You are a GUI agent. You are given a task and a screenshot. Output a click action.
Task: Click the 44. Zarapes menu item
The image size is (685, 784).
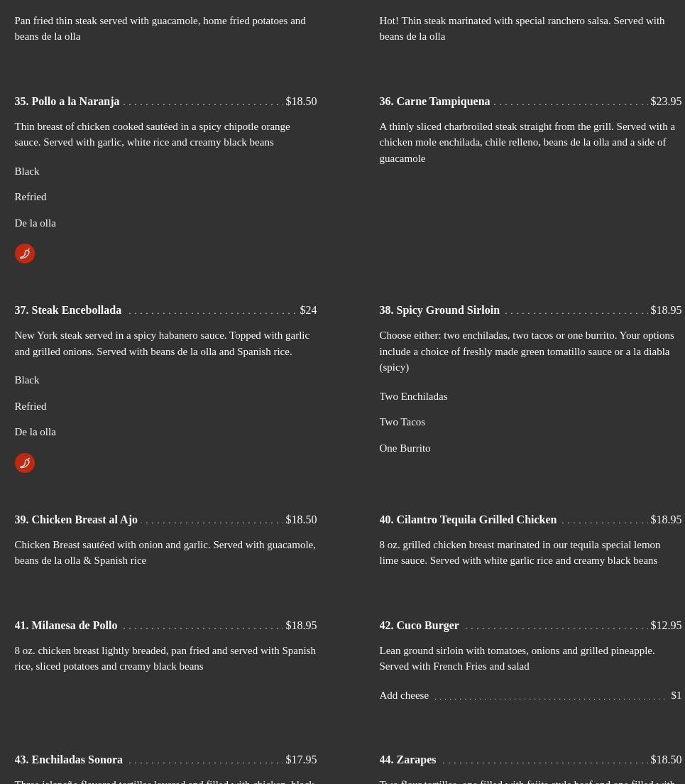[407, 760]
